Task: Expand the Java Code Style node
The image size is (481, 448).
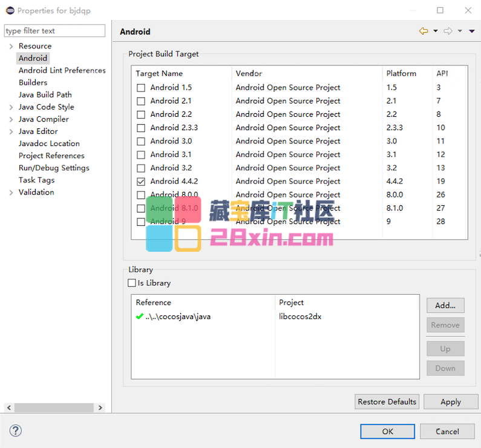Action: click(x=11, y=107)
